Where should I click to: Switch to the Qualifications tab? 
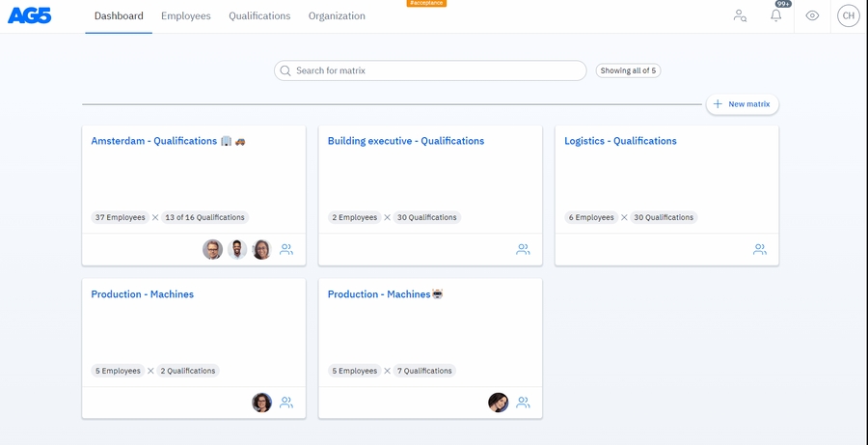pyautogui.click(x=259, y=16)
